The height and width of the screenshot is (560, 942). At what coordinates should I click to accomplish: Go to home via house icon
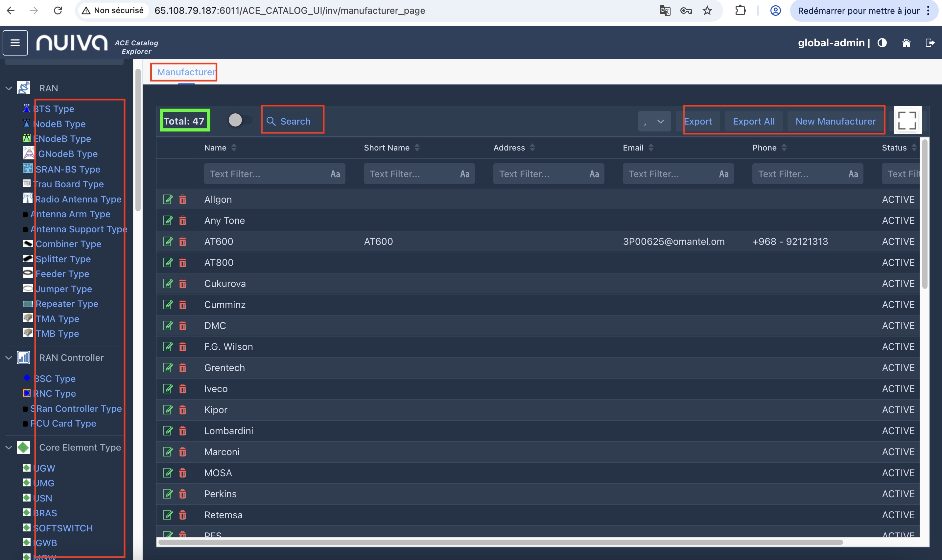906,43
